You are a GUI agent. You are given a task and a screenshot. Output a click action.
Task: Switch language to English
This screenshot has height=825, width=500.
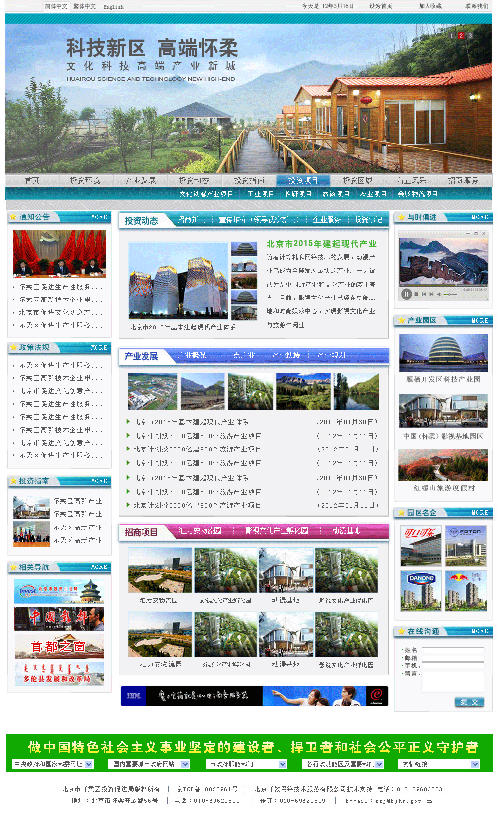[114, 6]
